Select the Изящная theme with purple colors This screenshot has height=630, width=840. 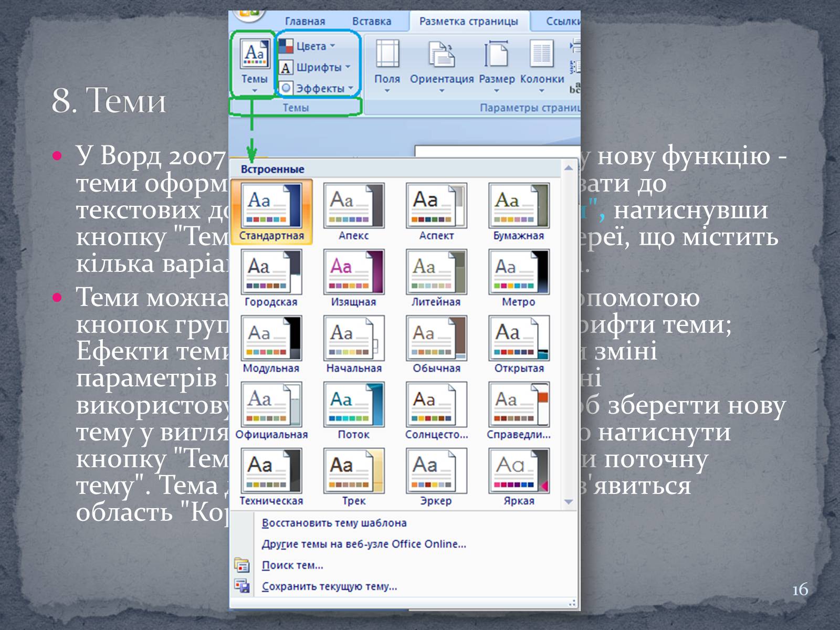pos(354,272)
